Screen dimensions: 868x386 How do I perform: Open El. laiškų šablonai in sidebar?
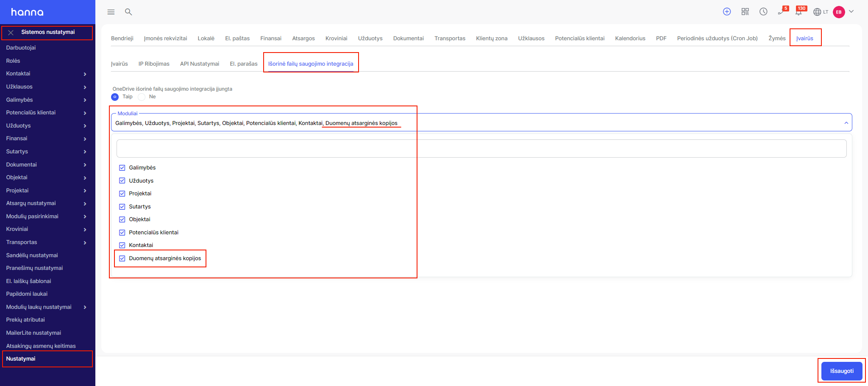pyautogui.click(x=28, y=281)
